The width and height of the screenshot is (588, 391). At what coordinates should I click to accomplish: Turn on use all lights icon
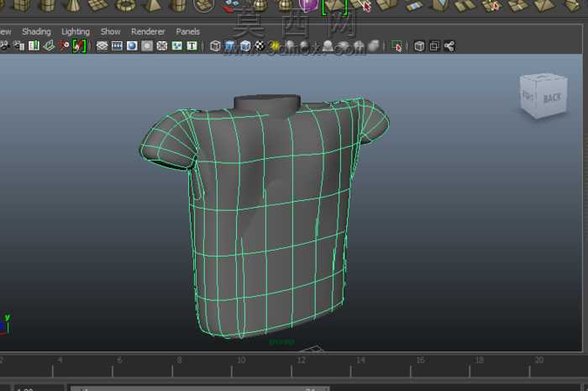pos(275,46)
